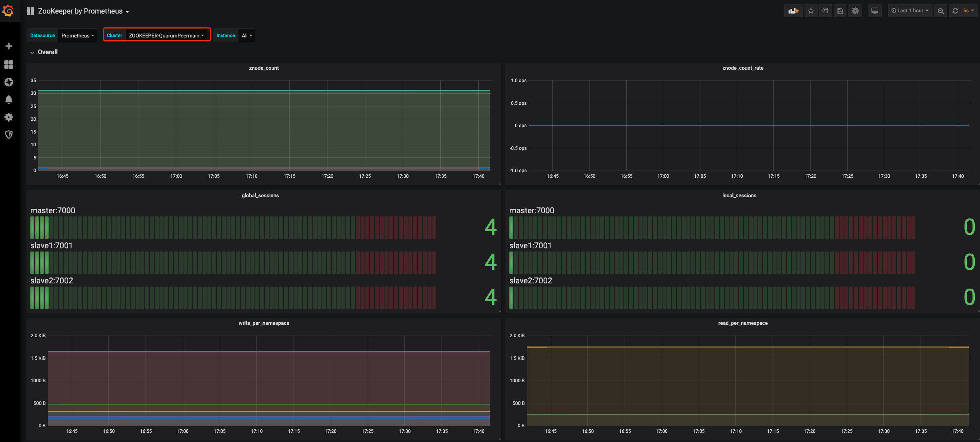Save the dashboard with disk icon
Viewport: 980px width, 442px height.
coord(840,11)
